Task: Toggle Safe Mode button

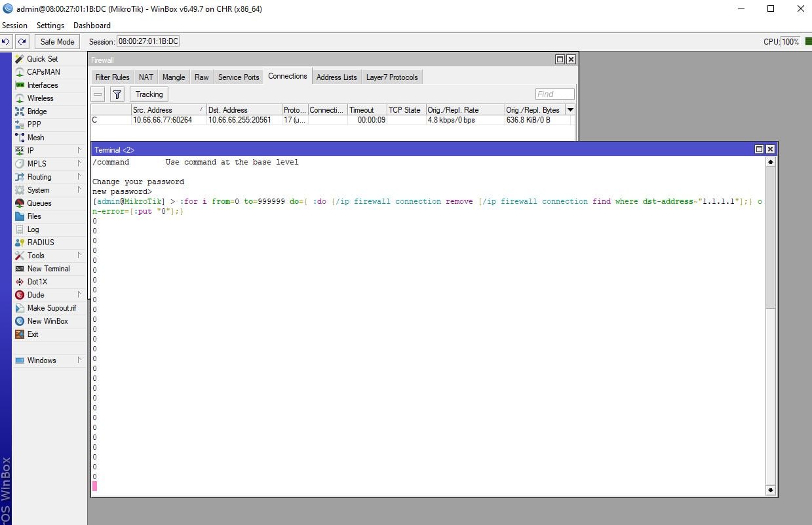Action: pyautogui.click(x=58, y=41)
